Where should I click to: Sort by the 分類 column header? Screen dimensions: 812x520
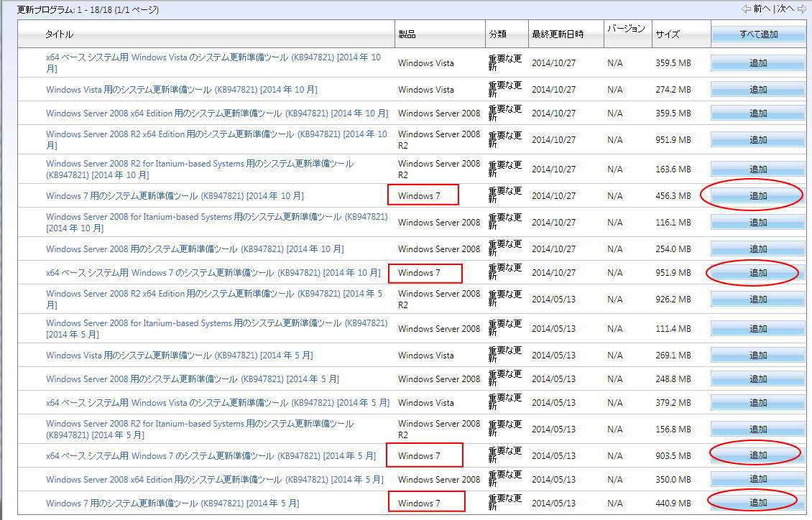coord(497,34)
